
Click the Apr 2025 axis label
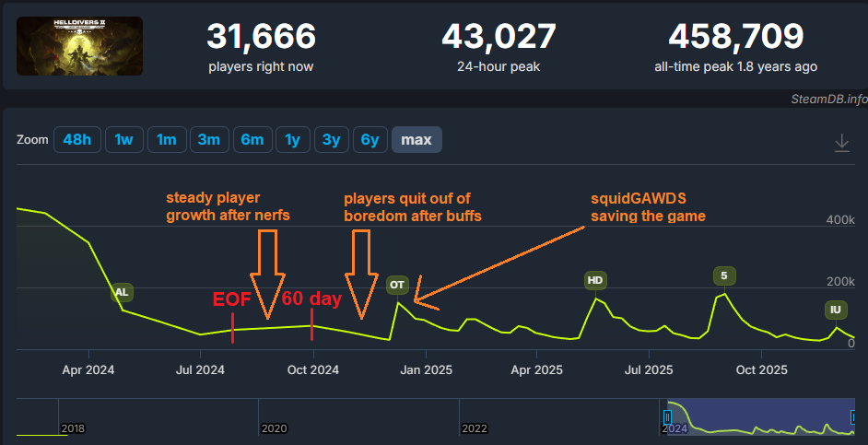(x=536, y=369)
